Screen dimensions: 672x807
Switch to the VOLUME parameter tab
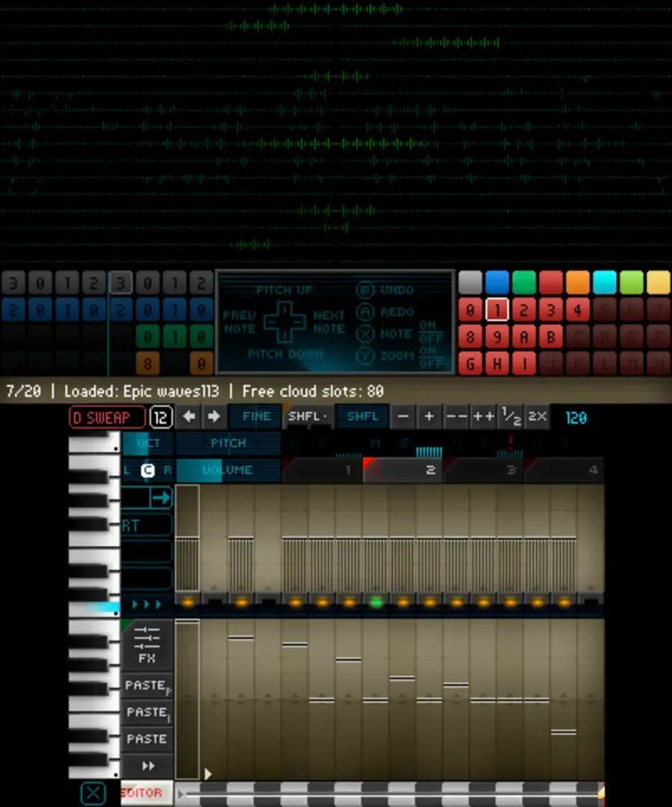[x=228, y=470]
